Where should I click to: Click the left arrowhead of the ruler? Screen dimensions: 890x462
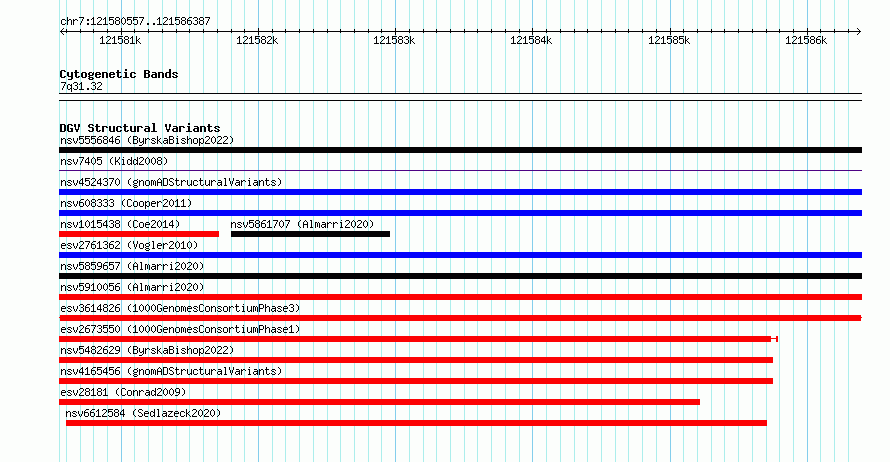click(x=62, y=32)
